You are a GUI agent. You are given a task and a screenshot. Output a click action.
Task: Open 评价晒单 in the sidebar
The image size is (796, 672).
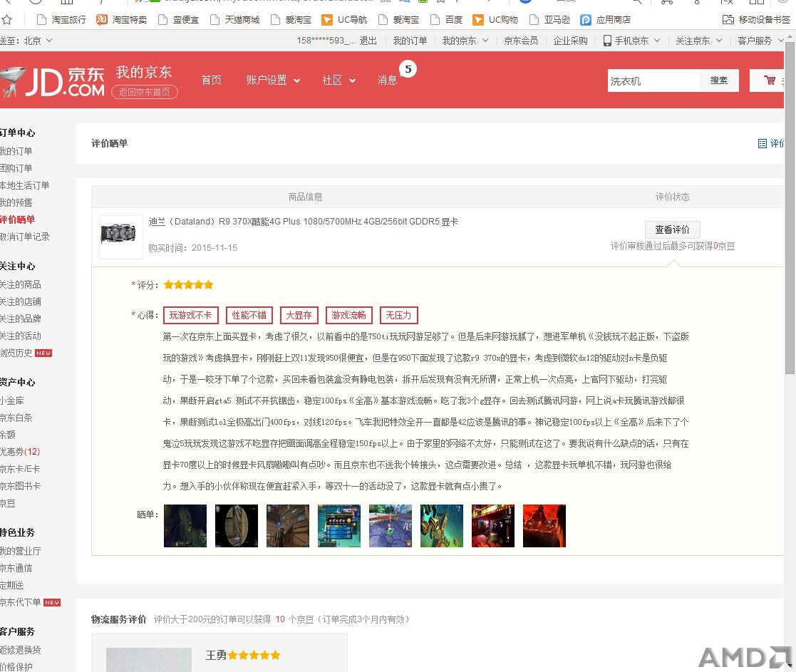pyautogui.click(x=18, y=219)
